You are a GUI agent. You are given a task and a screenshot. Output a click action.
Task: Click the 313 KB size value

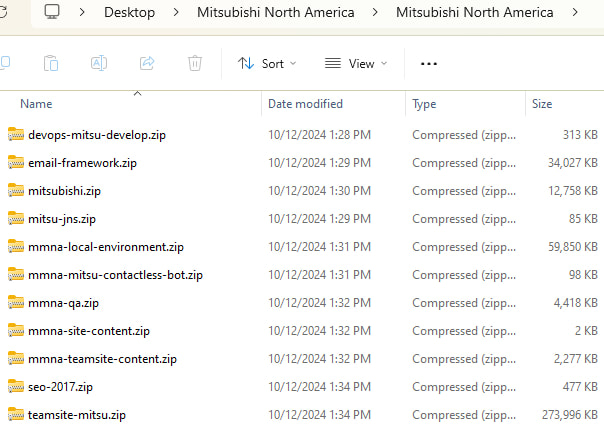(x=580, y=135)
